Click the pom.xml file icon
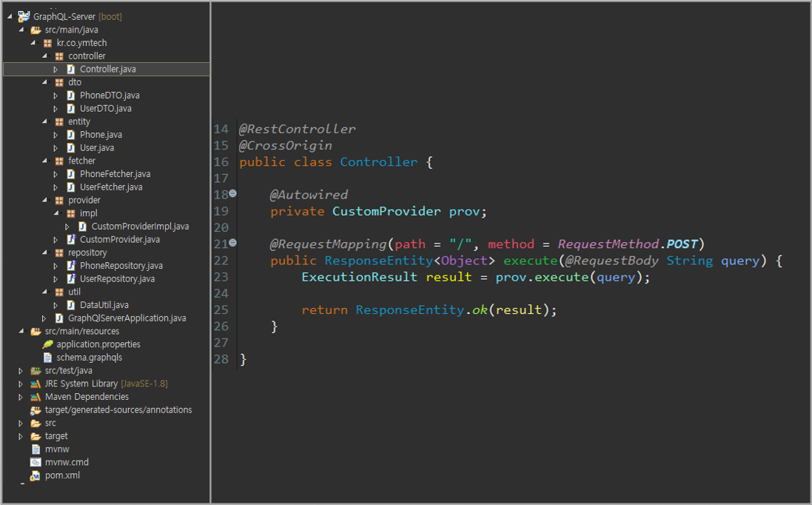 pyautogui.click(x=36, y=475)
